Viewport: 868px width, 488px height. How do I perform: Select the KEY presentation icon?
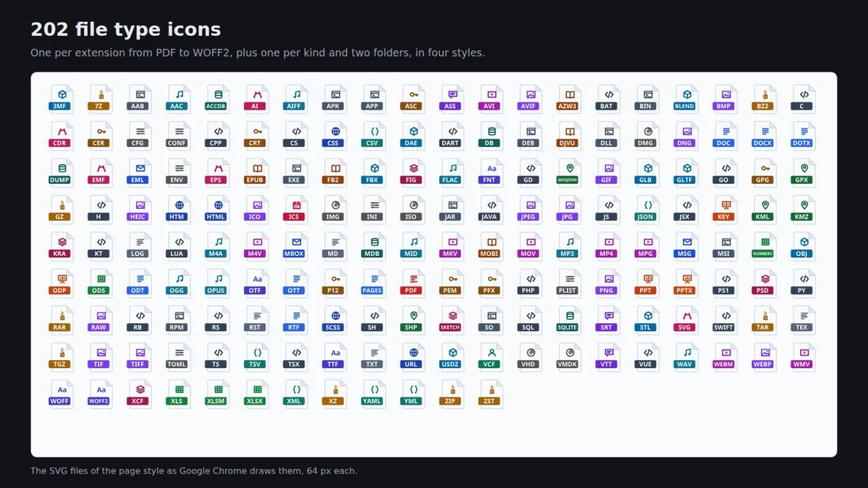click(726, 209)
